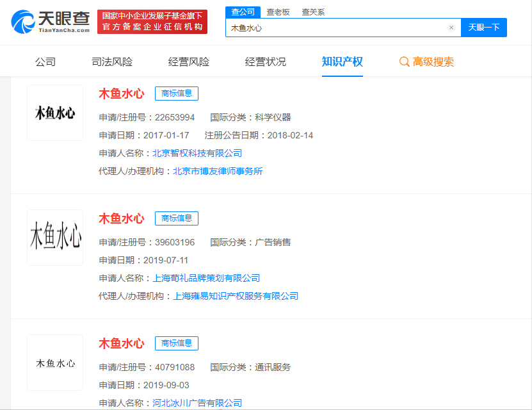This screenshot has width=532, height=410.
Task: Click registration announcement date 2018-02-14
Action: point(291,135)
